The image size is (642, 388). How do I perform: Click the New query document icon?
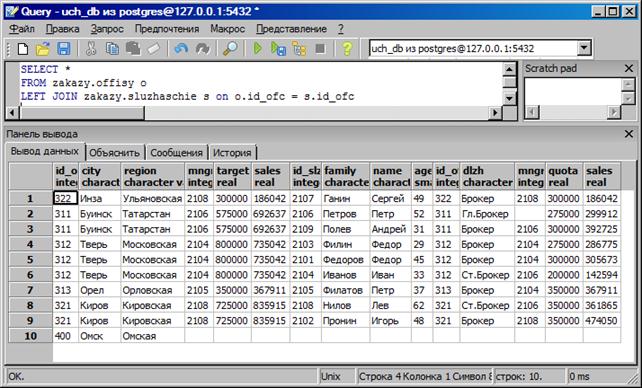click(23, 49)
